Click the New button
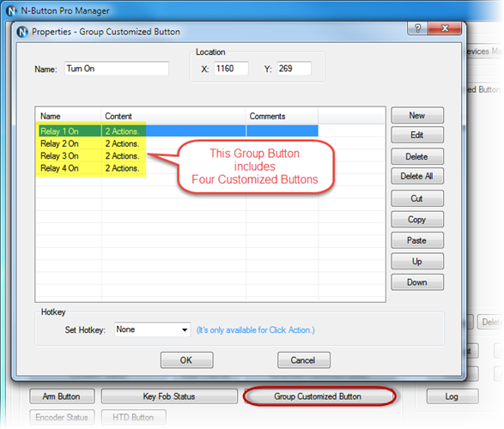Image resolution: width=504 pixels, height=429 pixels. (x=417, y=116)
